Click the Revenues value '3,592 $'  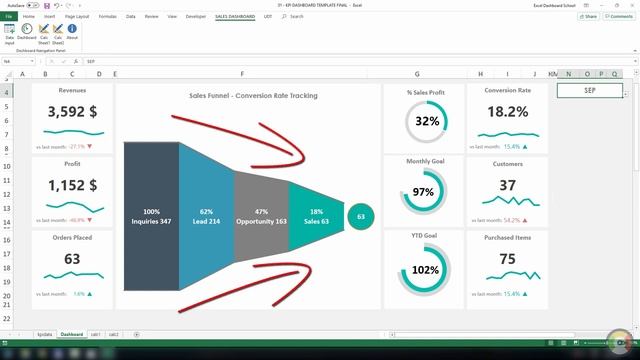(x=72, y=112)
